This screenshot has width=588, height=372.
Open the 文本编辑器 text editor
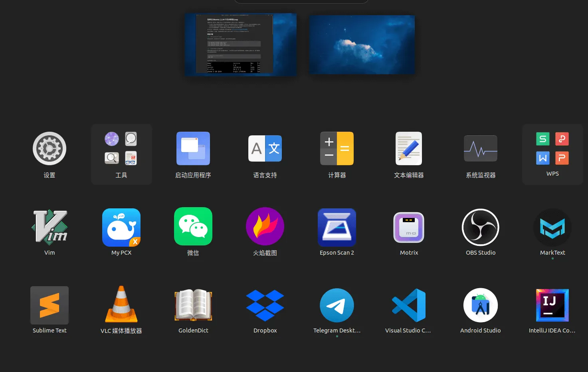click(409, 148)
